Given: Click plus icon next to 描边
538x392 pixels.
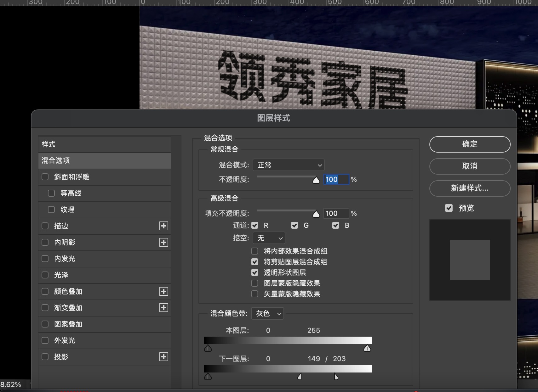Looking at the screenshot, I should click(x=163, y=226).
